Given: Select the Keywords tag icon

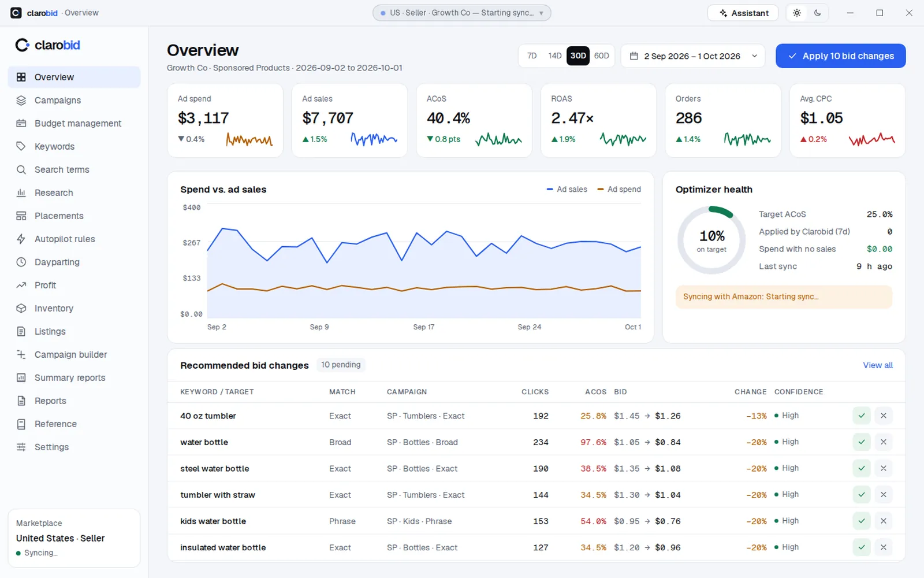Looking at the screenshot, I should coord(21,146).
